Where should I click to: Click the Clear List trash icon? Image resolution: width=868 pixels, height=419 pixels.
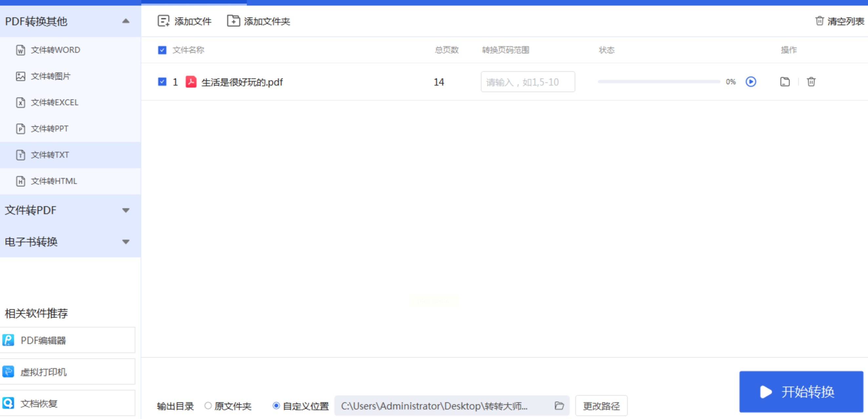point(819,21)
